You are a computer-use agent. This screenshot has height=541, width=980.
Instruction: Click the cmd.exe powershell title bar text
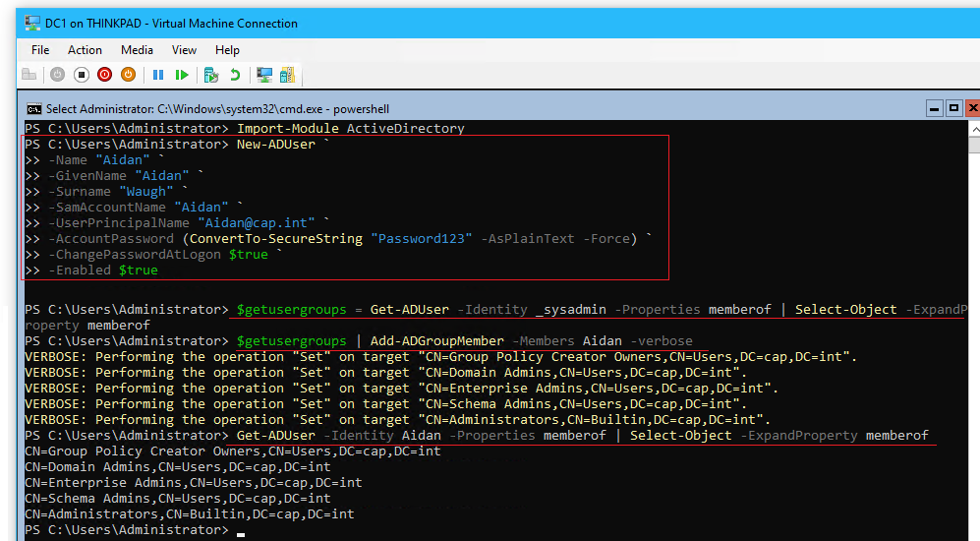point(217,109)
